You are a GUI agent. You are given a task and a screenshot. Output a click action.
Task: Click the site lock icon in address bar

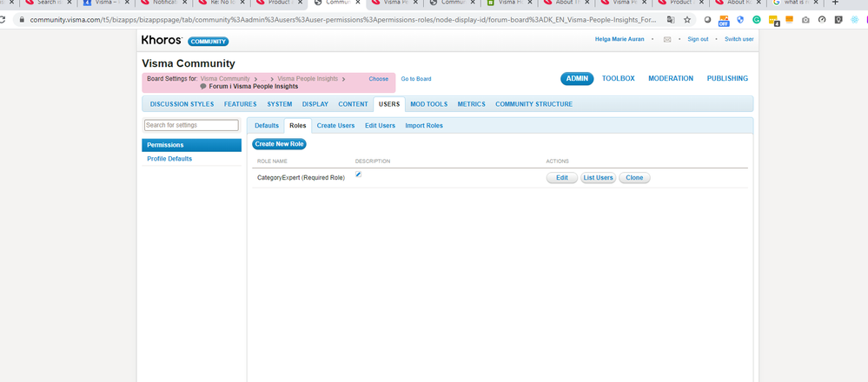click(22, 20)
